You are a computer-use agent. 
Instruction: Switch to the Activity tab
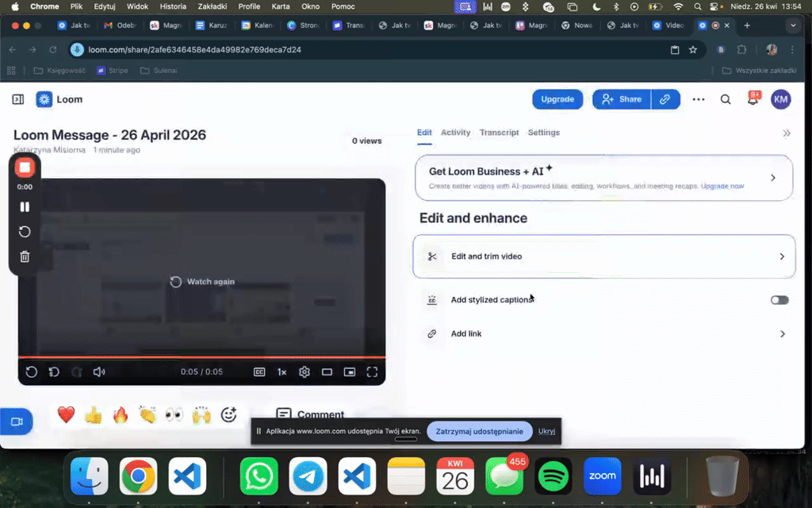coord(456,133)
